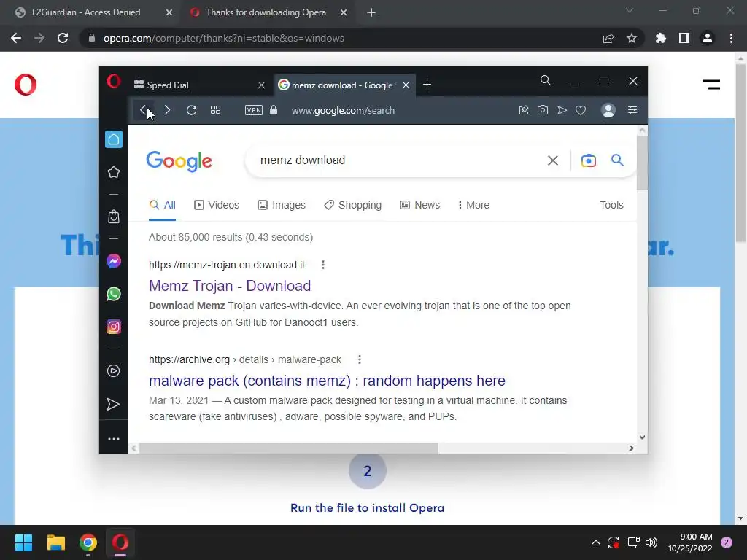
Task: Open Speed Dial grid button in Opera toolbar
Action: pos(215,111)
